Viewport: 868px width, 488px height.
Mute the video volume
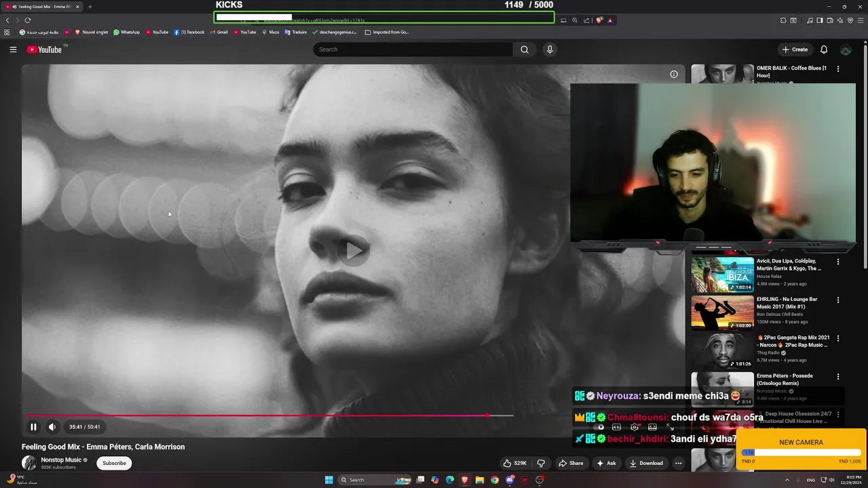coord(52,427)
